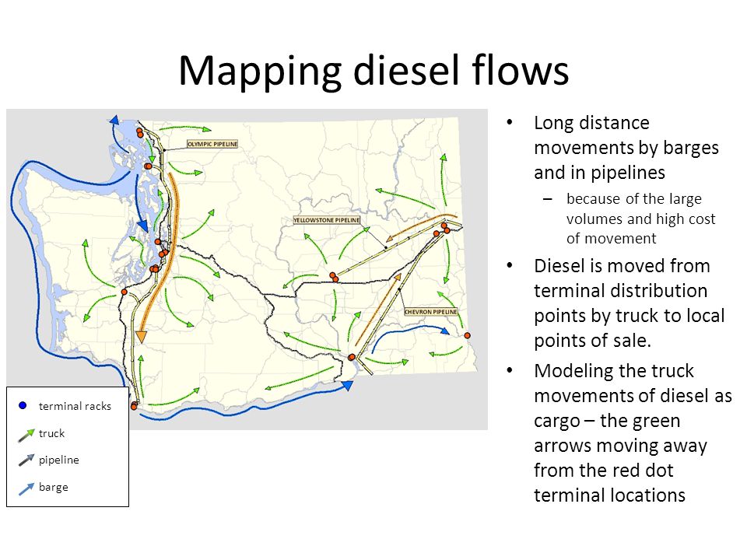Select the "CHEVRON PIPELINE" map label
747x560 pixels.
coord(431,311)
